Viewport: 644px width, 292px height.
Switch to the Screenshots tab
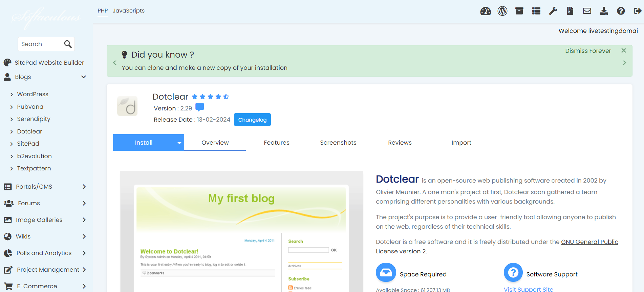coord(338,143)
